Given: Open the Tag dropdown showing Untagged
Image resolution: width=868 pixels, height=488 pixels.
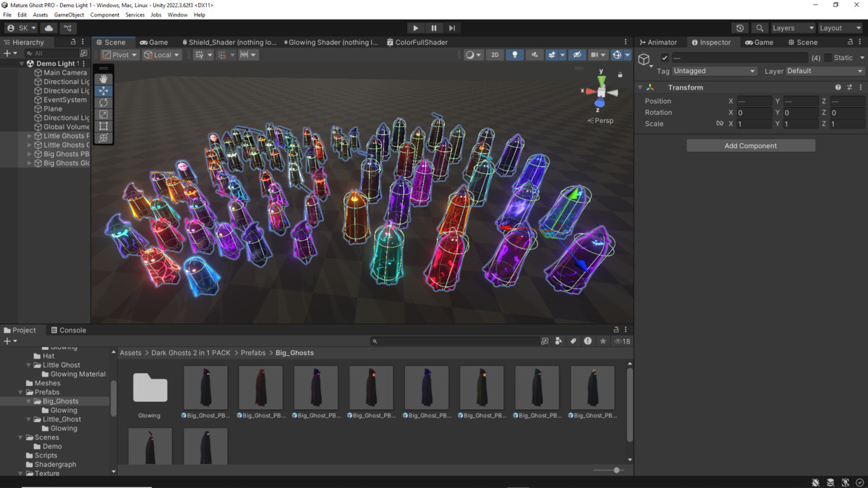Looking at the screenshot, I should [714, 72].
